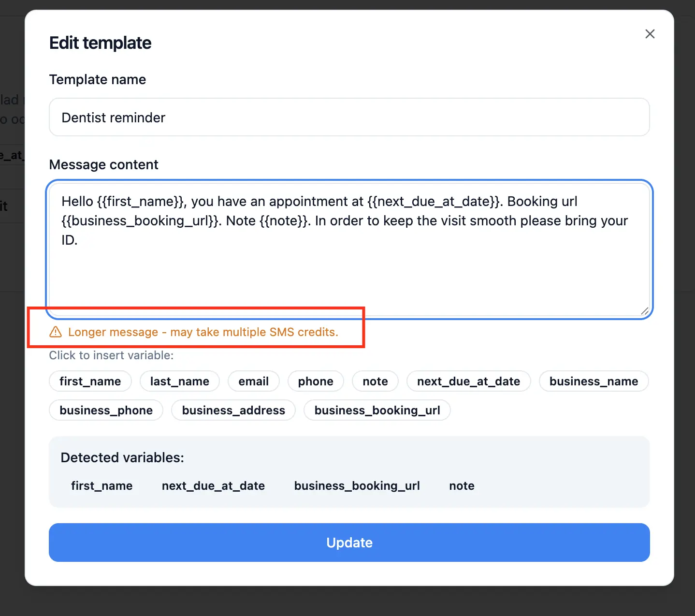The image size is (695, 616).
Task: Insert the business_phone variable chip
Action: click(106, 411)
